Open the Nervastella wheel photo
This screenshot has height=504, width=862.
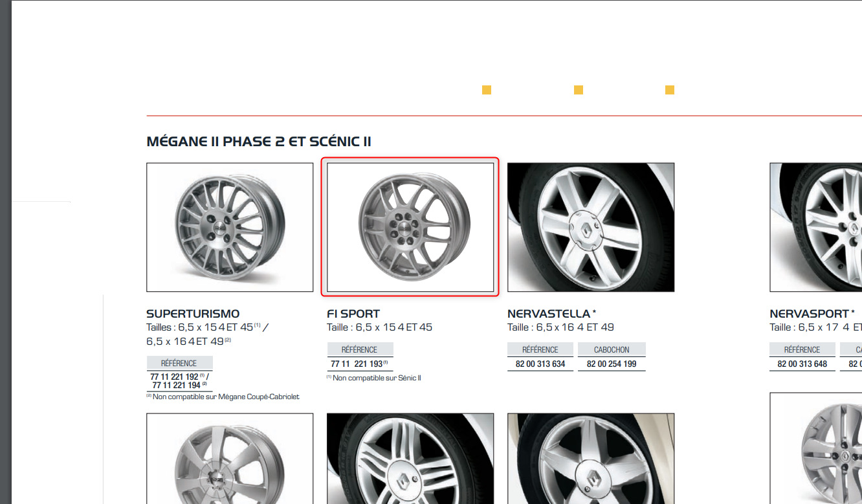click(x=591, y=227)
